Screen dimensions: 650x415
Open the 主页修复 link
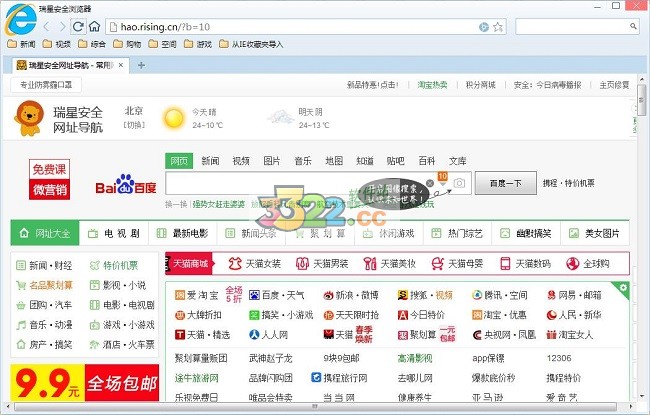pyautogui.click(x=614, y=85)
